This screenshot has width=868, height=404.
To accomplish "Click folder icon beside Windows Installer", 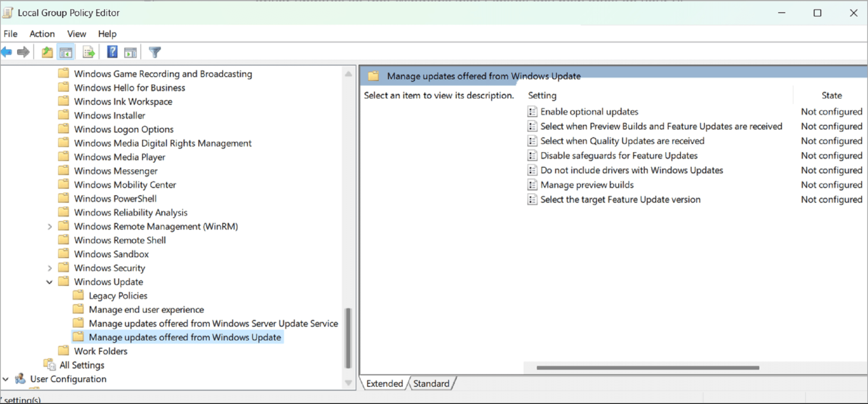I will [x=64, y=115].
